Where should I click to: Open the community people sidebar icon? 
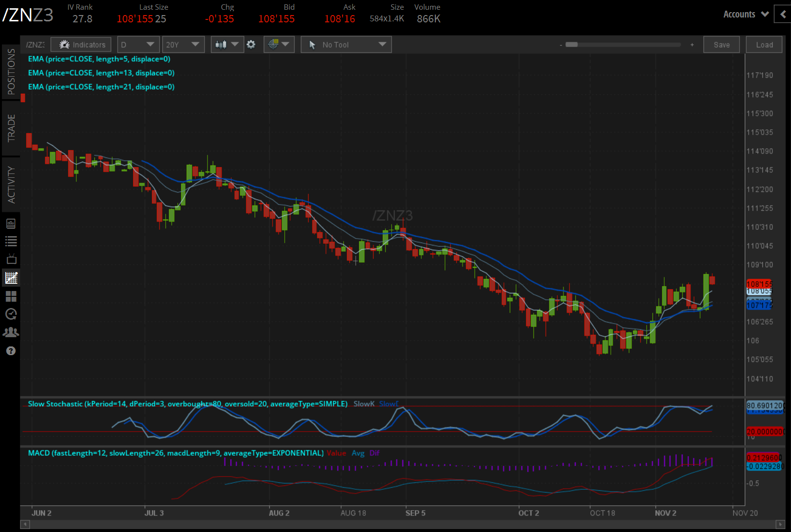click(x=11, y=332)
